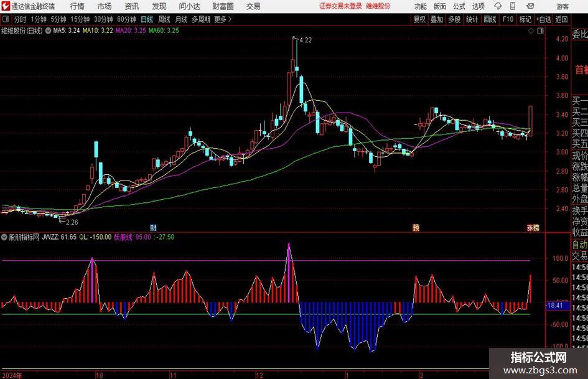Select the 日线 daily tab
Image resolution: width=588 pixels, height=379 pixels.
click(147, 19)
